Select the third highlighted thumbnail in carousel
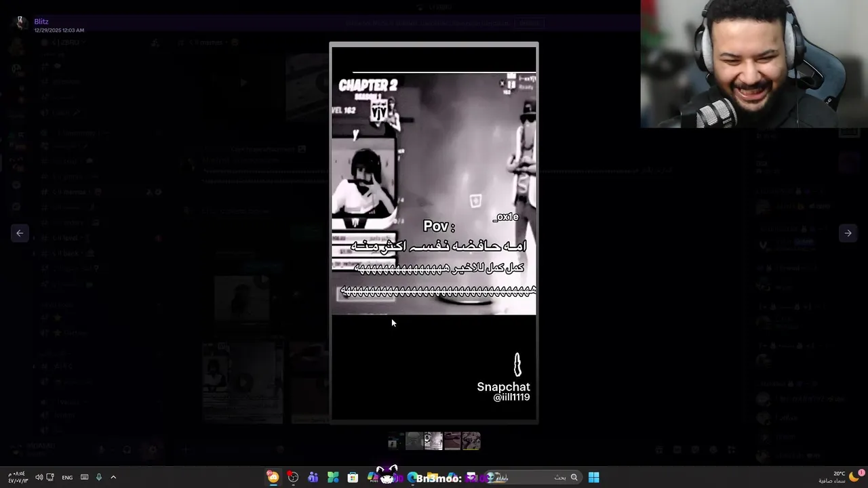Image resolution: width=868 pixels, height=488 pixels. [433, 441]
